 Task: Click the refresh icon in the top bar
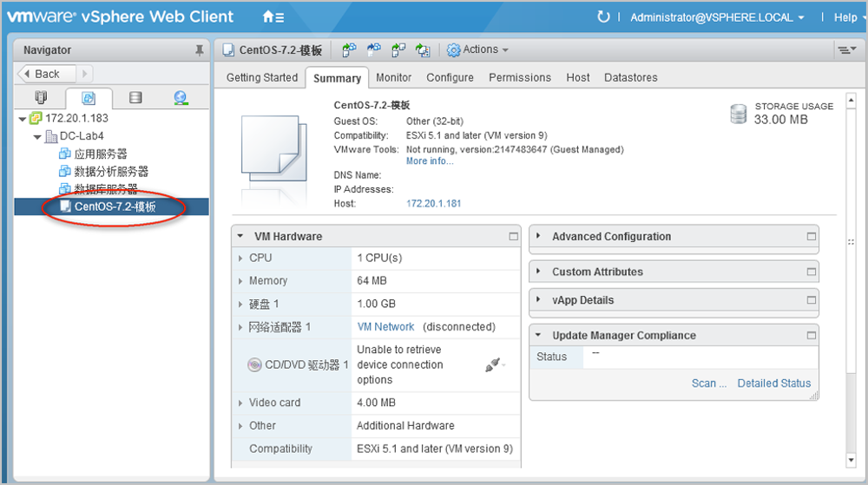(x=603, y=16)
